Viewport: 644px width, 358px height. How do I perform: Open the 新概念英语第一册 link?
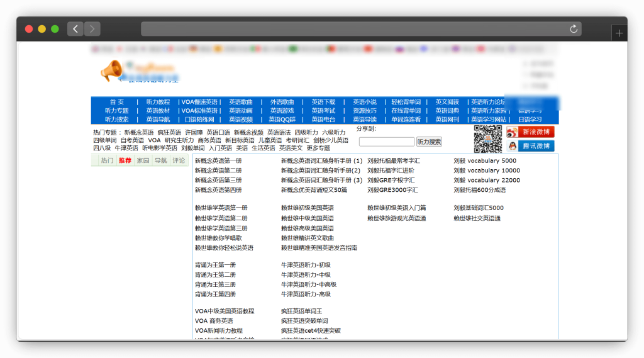(x=218, y=161)
